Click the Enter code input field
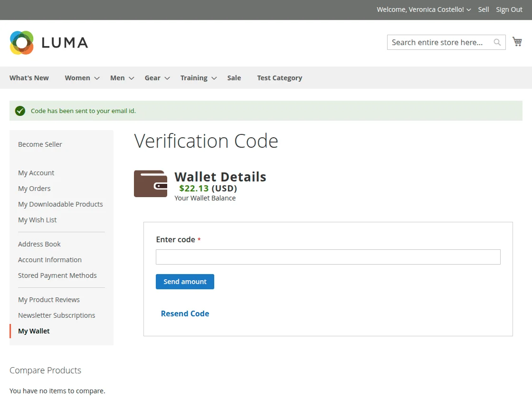Screen dimensions: 532x418 pyautogui.click(x=328, y=256)
